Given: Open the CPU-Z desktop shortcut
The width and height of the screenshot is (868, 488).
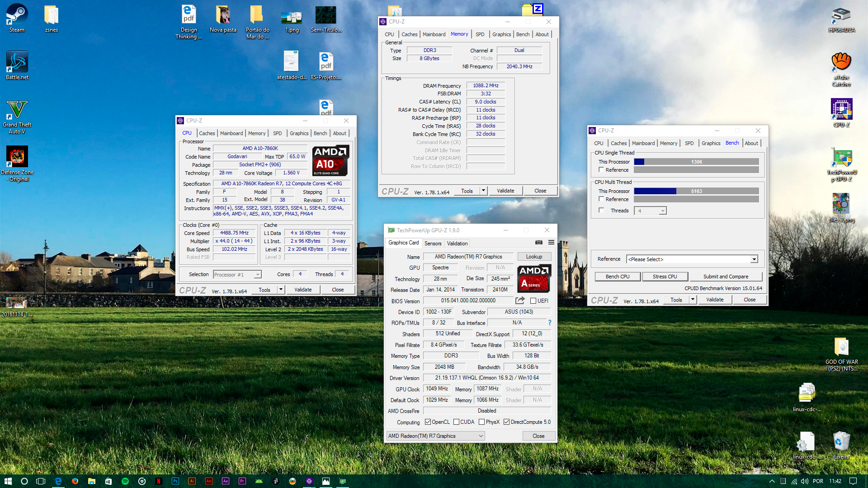Looking at the screenshot, I should click(x=841, y=113).
